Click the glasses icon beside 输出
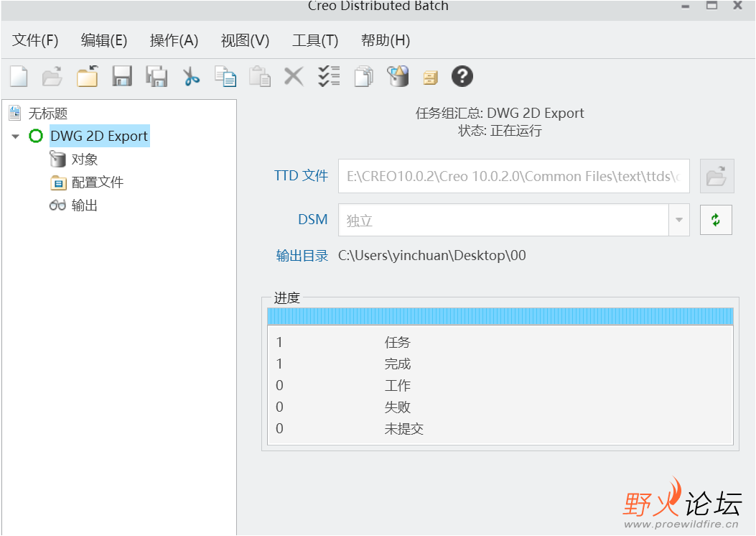 click(57, 205)
